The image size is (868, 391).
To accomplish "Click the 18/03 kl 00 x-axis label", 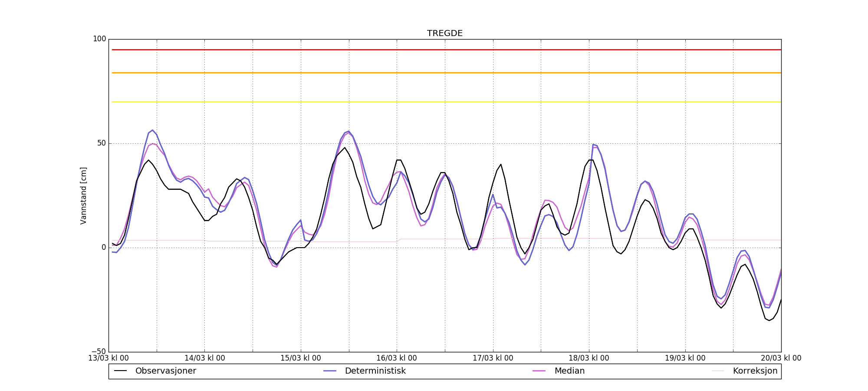I will point(589,358).
